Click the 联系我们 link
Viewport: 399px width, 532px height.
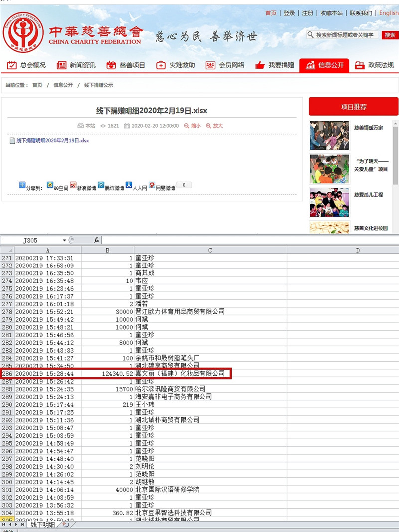361,13
